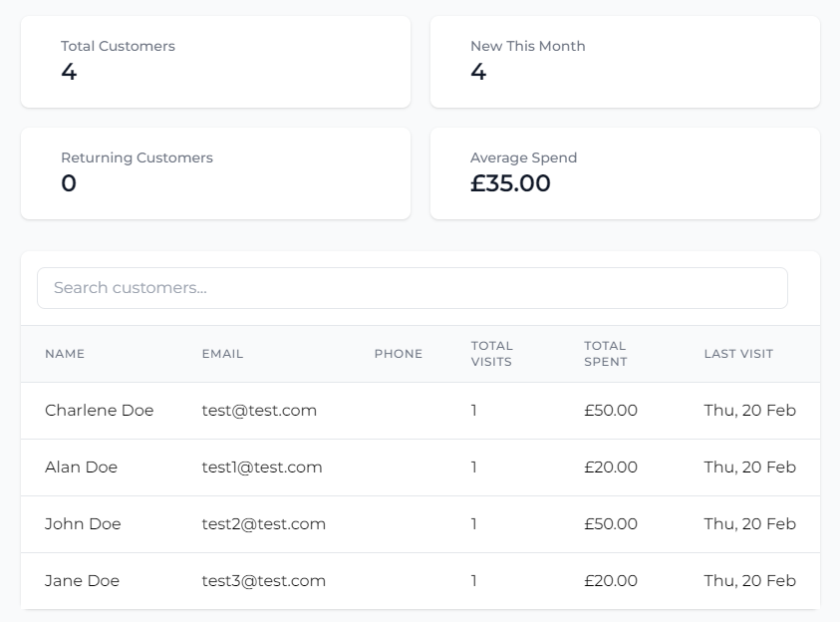
Task: Click last visit date in Jane Doe row
Action: click(x=750, y=581)
